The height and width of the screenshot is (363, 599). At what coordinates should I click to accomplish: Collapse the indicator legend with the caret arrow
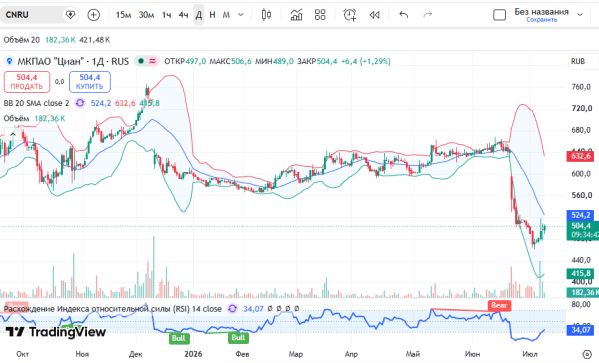pyautogui.click(x=13, y=134)
